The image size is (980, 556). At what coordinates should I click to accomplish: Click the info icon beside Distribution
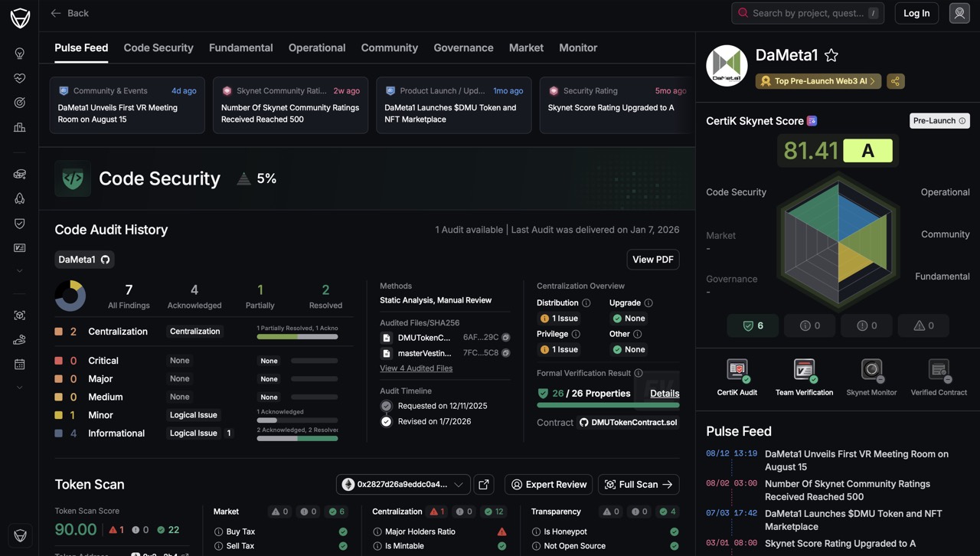(586, 303)
